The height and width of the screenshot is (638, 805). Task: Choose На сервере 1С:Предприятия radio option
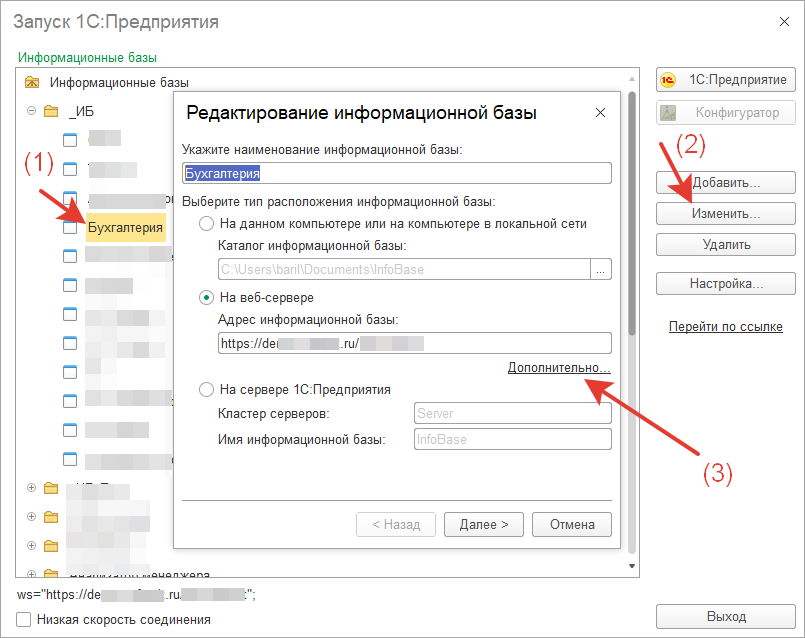(x=207, y=390)
